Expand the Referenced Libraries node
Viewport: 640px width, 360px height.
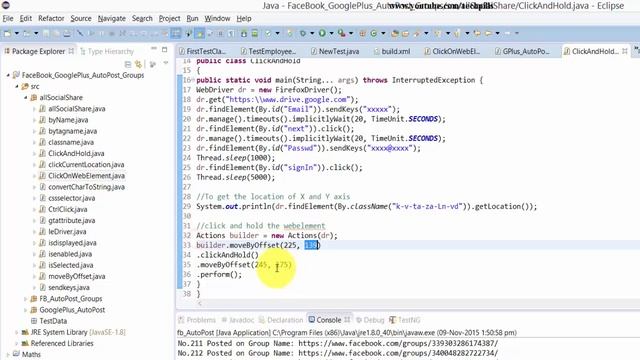(x=17, y=343)
